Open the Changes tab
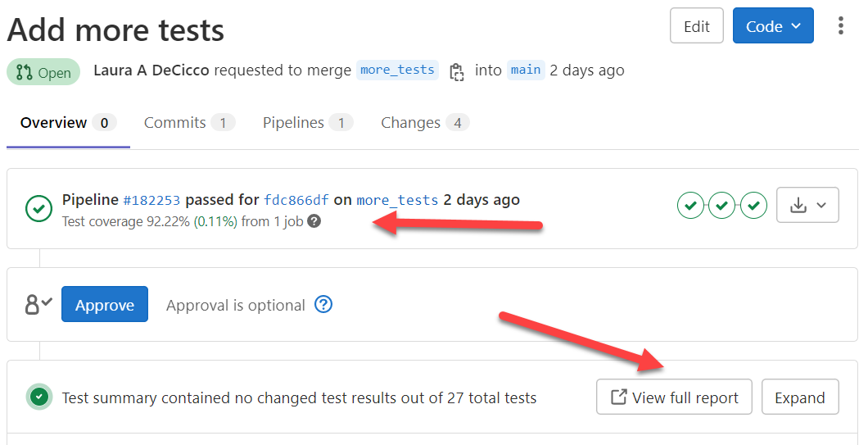 (x=424, y=123)
